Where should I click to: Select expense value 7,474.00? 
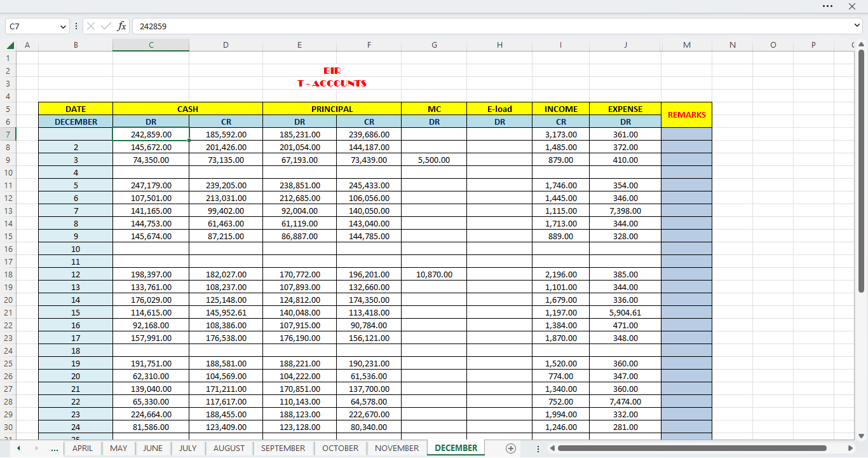pyautogui.click(x=625, y=401)
